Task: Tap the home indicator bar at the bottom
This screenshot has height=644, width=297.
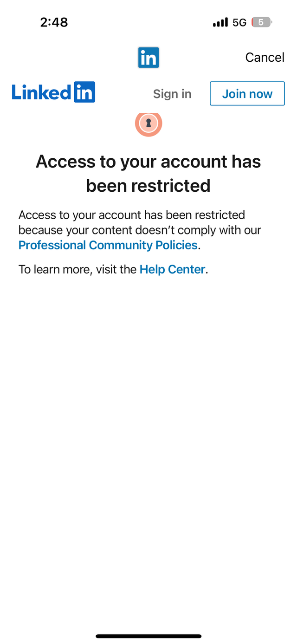Action: [148, 636]
